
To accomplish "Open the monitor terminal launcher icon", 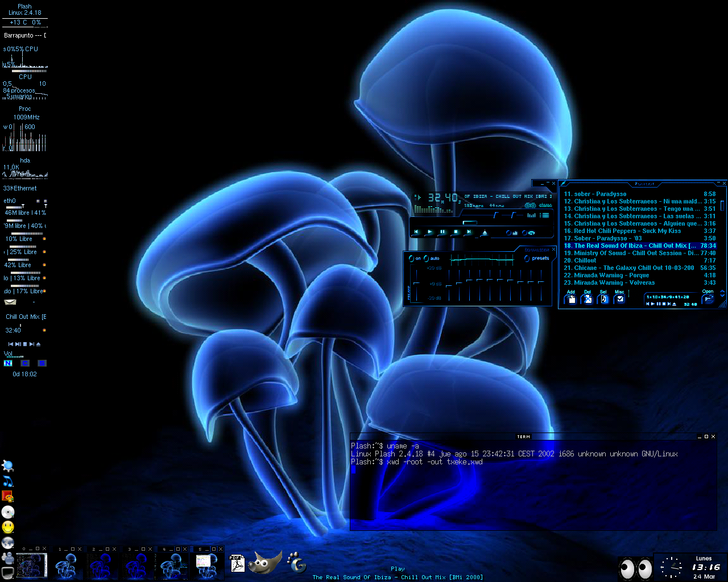I will (x=8, y=572).
